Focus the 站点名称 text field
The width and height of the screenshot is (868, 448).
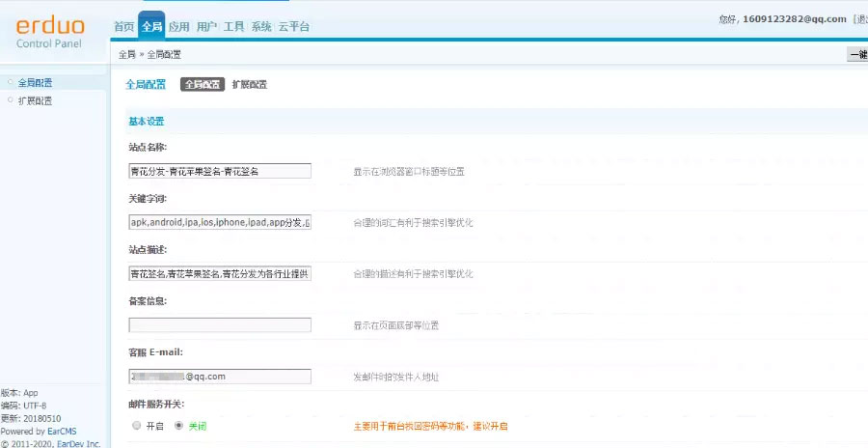pyautogui.click(x=220, y=171)
